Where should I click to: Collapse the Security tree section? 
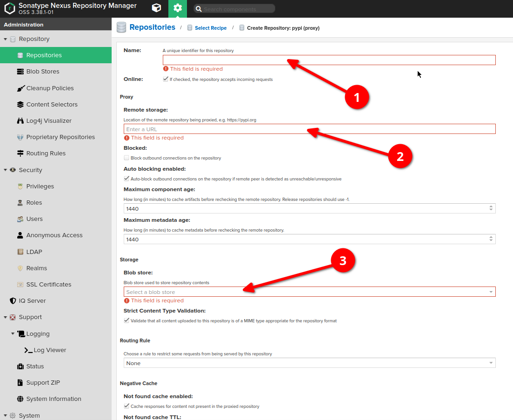pyautogui.click(x=5, y=170)
